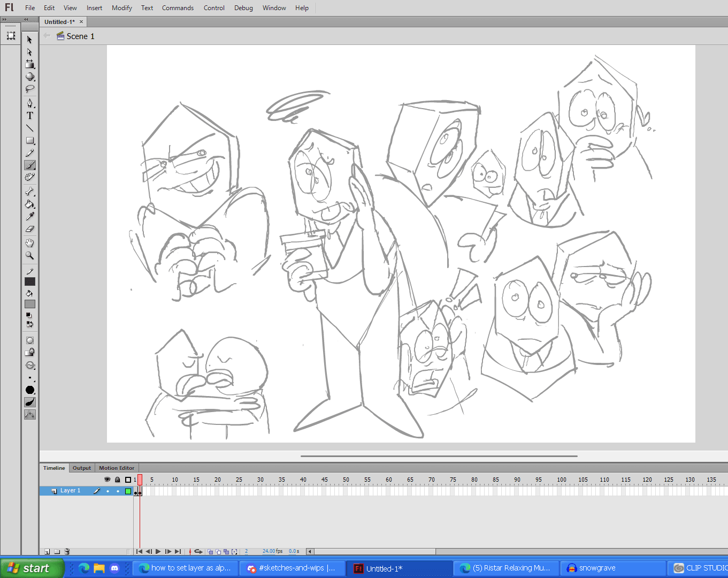Toggle the Loop playback button
The width and height of the screenshot is (728, 578).
198,551
